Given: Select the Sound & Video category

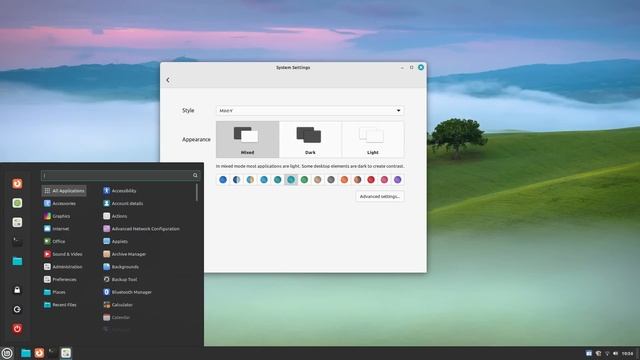Looking at the screenshot, I should coord(63,254).
